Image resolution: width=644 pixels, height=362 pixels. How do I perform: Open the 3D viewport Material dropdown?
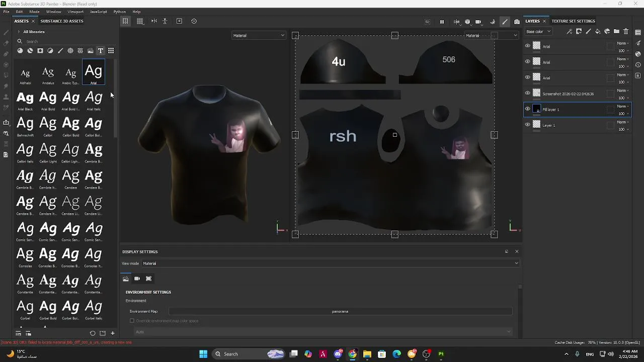259,35
